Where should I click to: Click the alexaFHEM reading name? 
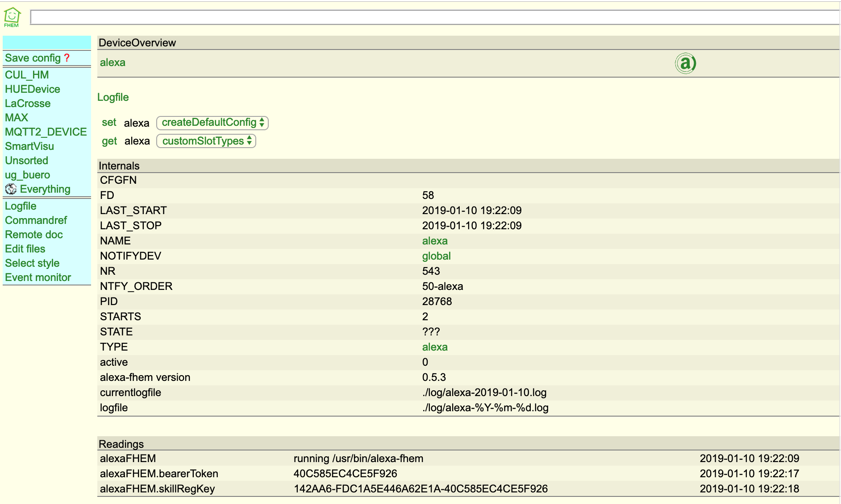128,459
